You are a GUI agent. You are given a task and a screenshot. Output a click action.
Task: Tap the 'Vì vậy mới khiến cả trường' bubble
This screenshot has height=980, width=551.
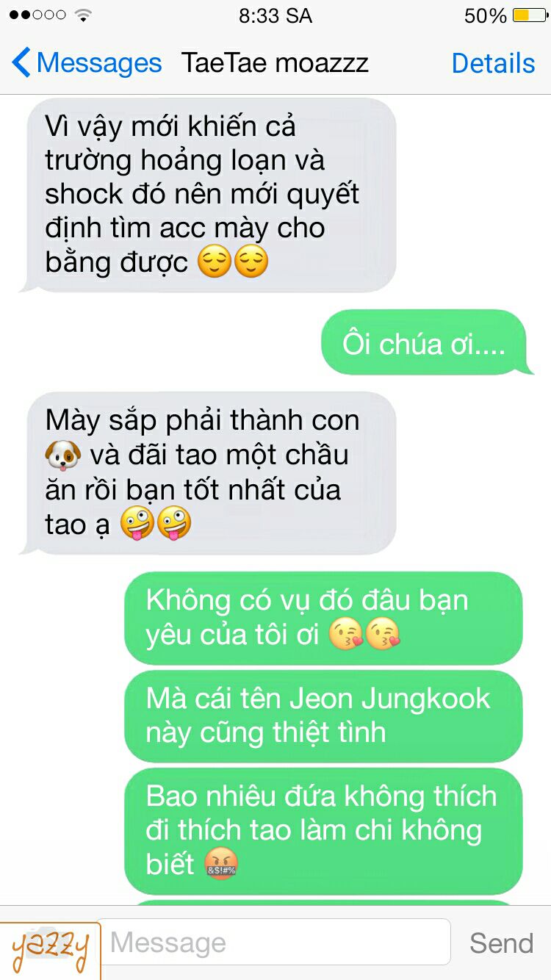(x=209, y=195)
